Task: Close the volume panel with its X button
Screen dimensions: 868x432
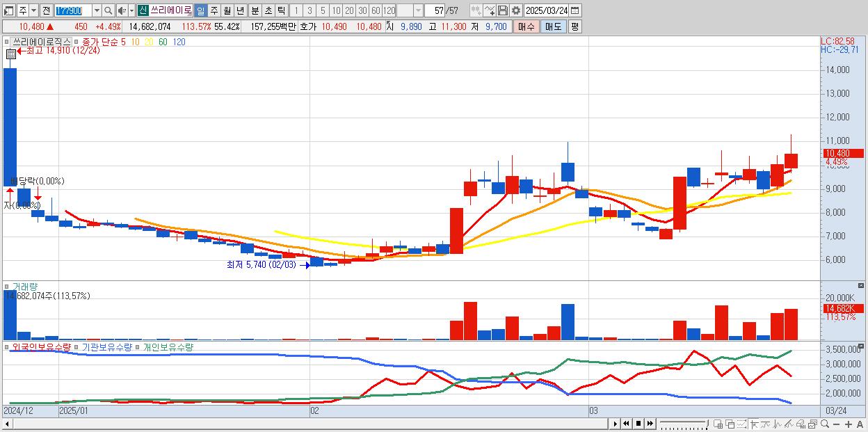Action: click(862, 286)
